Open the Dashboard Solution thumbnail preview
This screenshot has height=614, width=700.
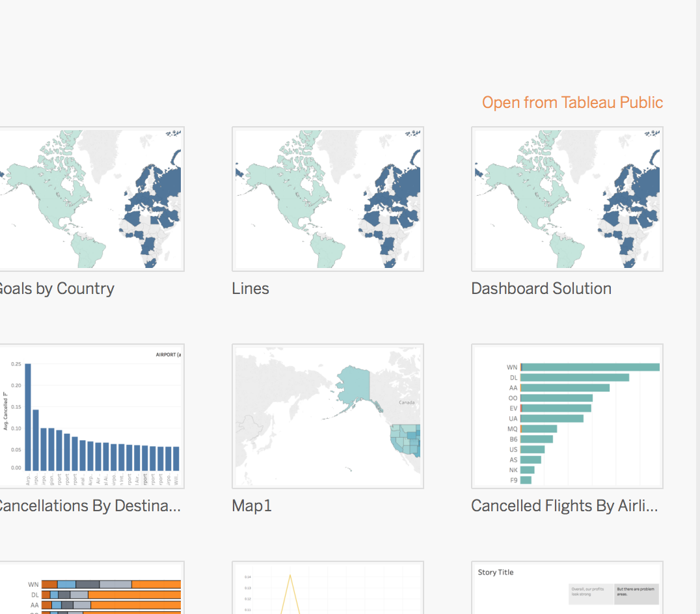tap(567, 199)
